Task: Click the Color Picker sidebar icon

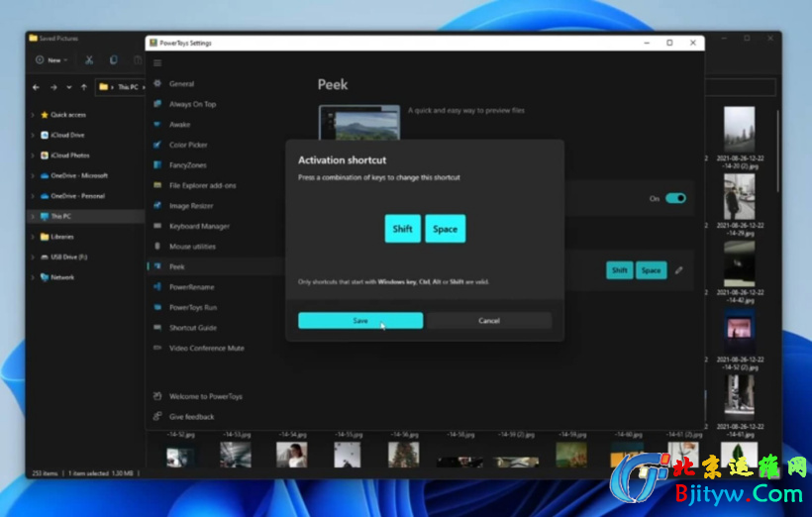Action: click(x=157, y=145)
